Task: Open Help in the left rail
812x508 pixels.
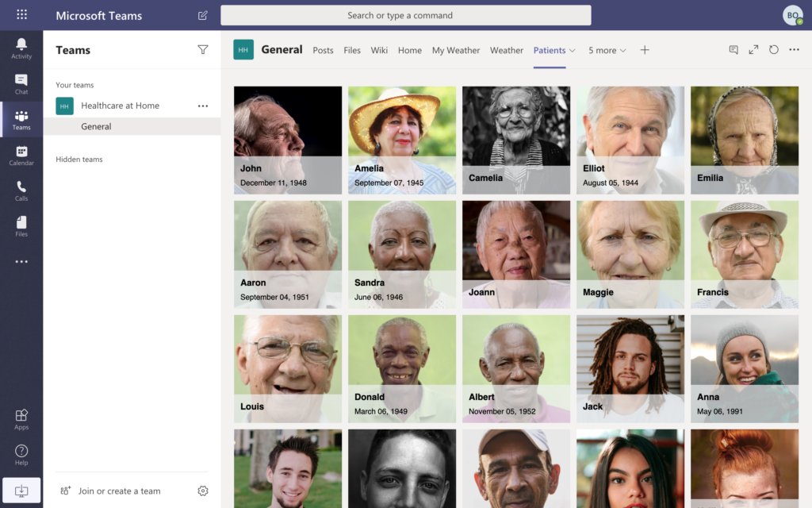Action: click(21, 455)
